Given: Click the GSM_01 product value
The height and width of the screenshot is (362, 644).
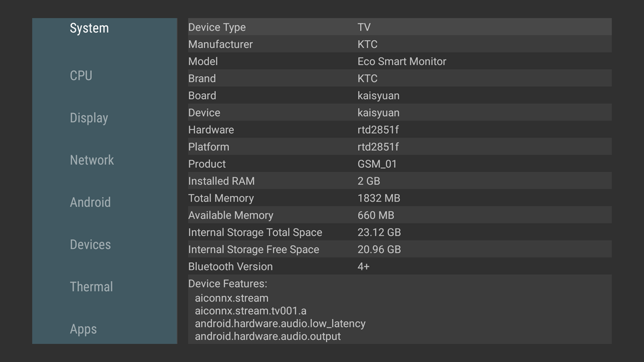Looking at the screenshot, I should pyautogui.click(x=377, y=165).
